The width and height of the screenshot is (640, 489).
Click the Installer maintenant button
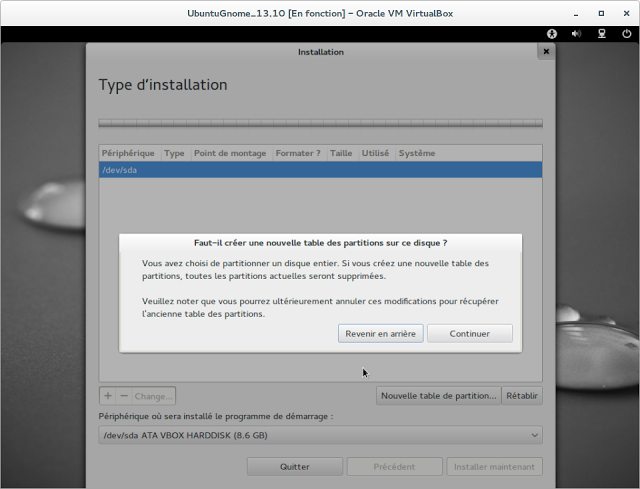[494, 467]
